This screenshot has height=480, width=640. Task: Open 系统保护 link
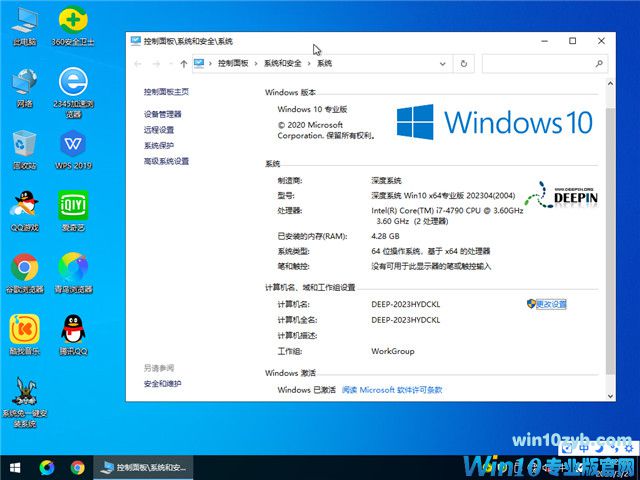[159, 145]
